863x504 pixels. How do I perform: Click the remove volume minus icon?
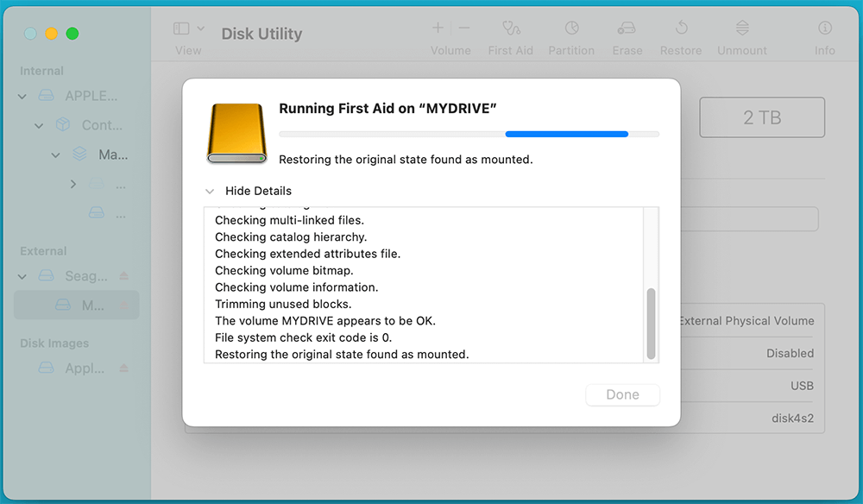pos(464,28)
